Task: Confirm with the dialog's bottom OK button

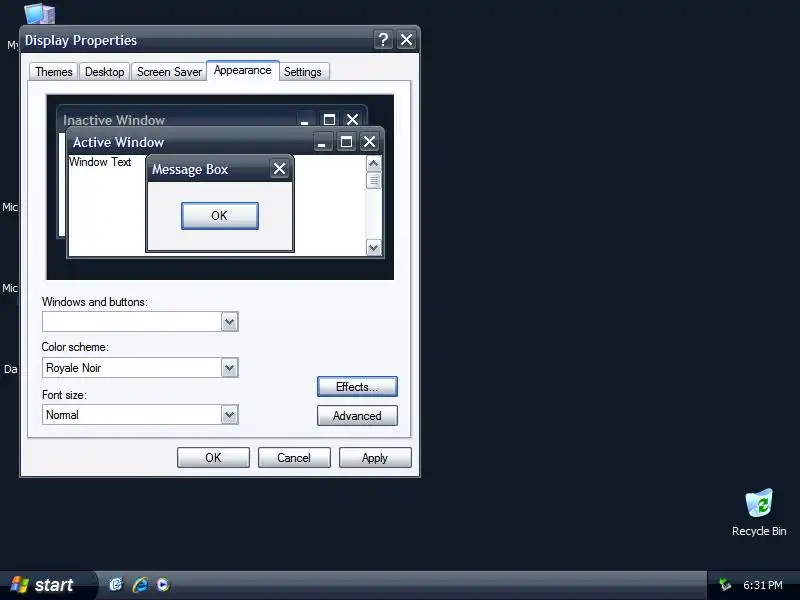Action: click(213, 458)
